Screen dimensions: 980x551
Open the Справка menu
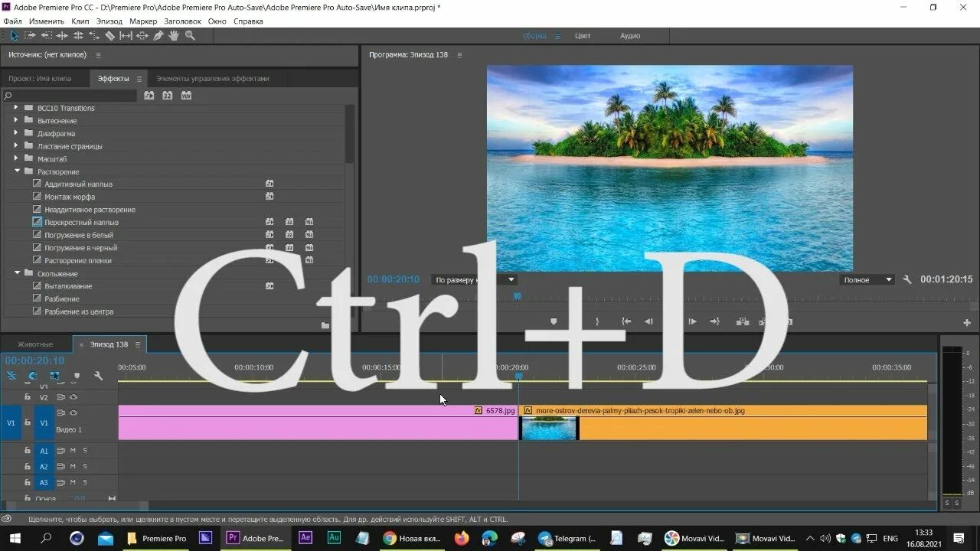(x=248, y=21)
